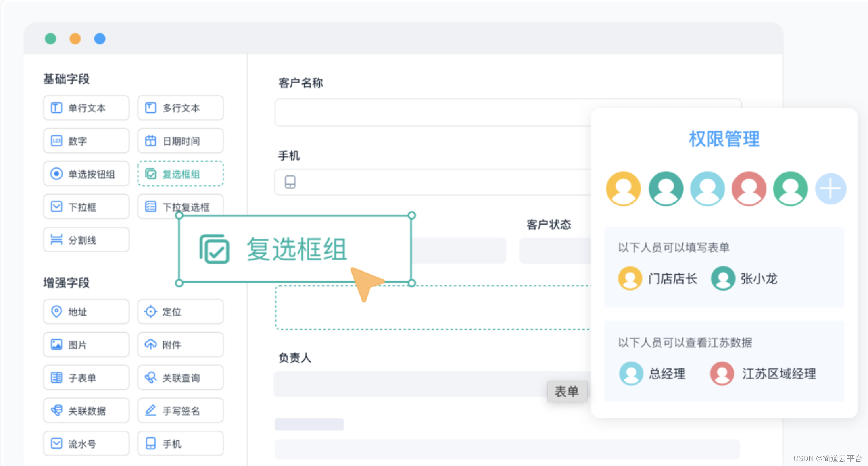Viewport: 868px width, 466px height.
Task: Click the orange window dot
Action: coord(75,39)
